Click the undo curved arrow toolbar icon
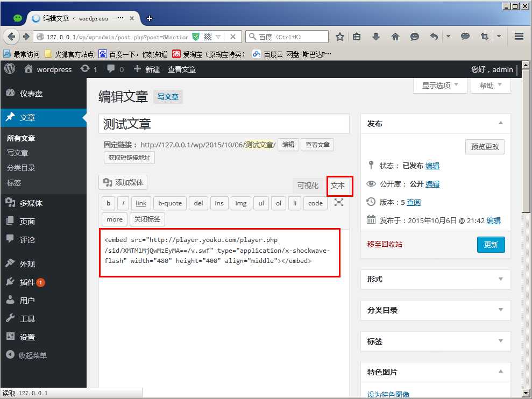 point(434,37)
